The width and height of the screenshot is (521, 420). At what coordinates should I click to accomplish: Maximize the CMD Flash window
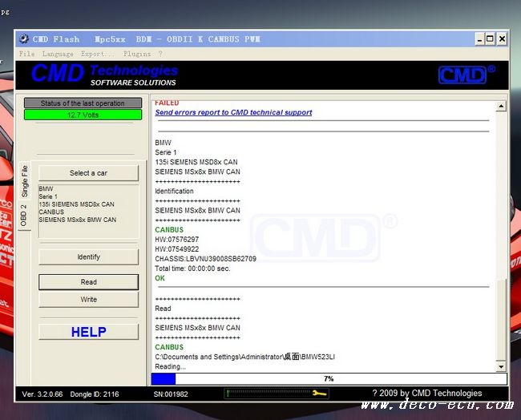point(490,39)
